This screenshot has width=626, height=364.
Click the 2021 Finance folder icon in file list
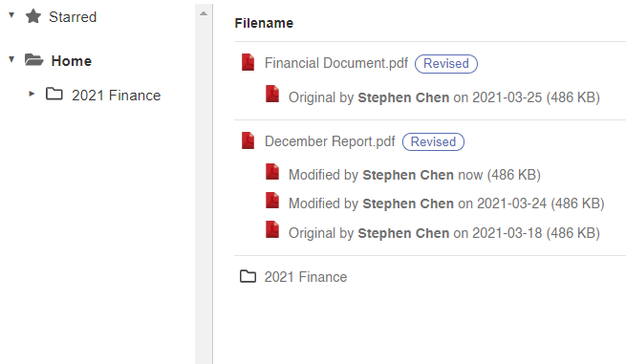(x=248, y=276)
